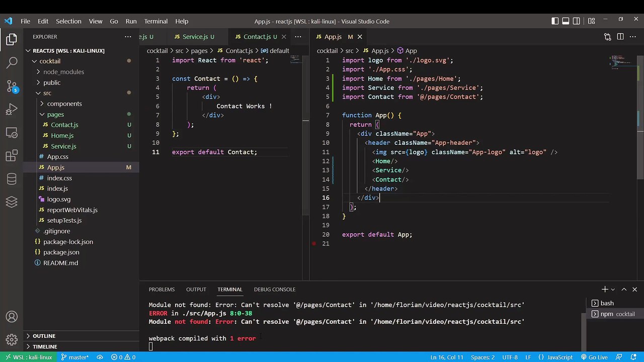Open the Remote Explorer view
This screenshot has width=644, height=362.
tap(12, 133)
